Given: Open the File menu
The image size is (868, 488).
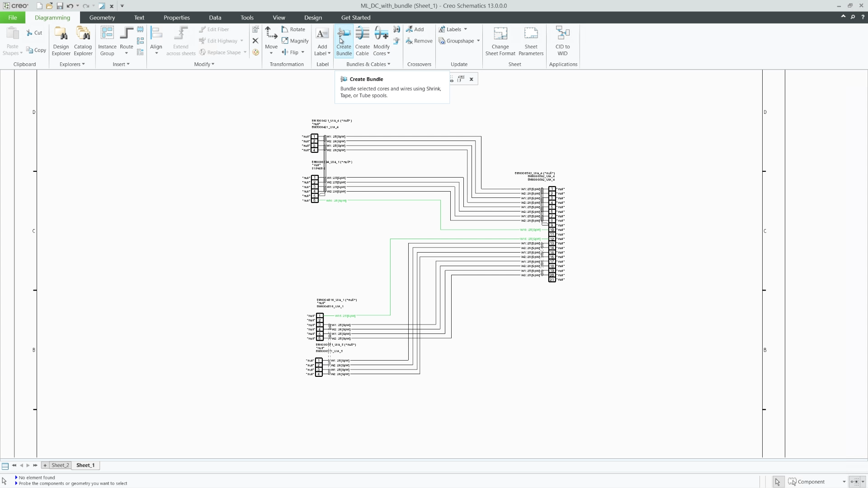Looking at the screenshot, I should [x=13, y=18].
